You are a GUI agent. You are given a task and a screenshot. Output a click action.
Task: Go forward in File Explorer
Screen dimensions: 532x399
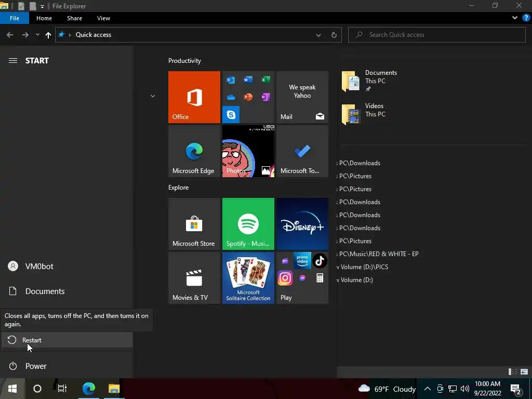(x=25, y=35)
